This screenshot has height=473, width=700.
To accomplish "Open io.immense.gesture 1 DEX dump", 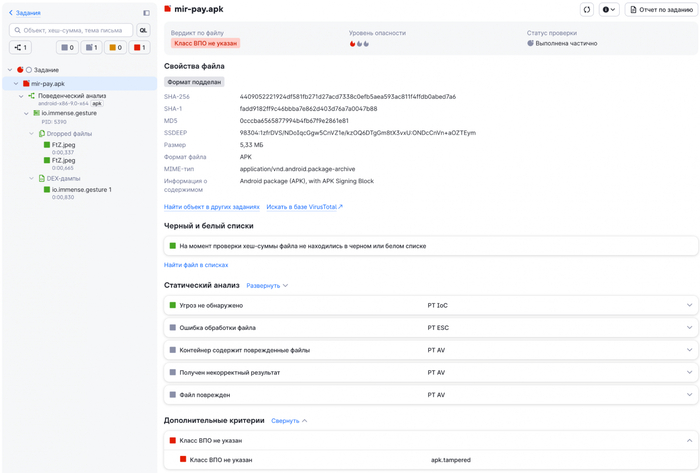I will coord(82,190).
